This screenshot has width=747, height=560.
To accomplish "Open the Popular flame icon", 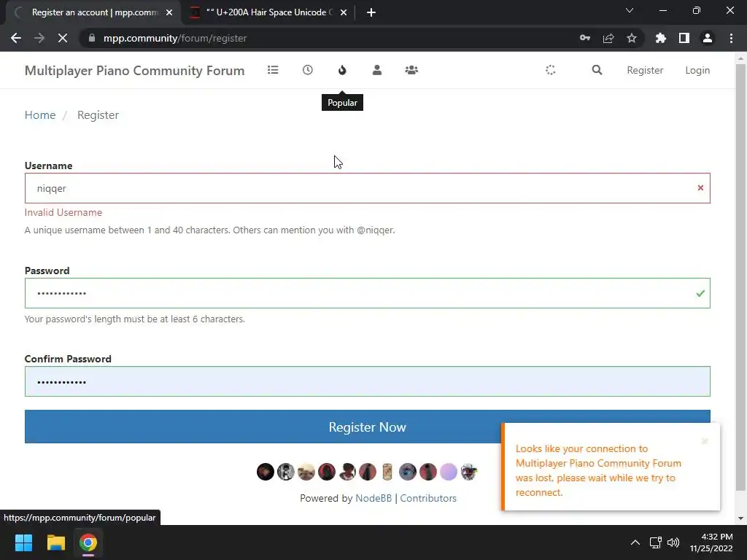I will coord(342,70).
